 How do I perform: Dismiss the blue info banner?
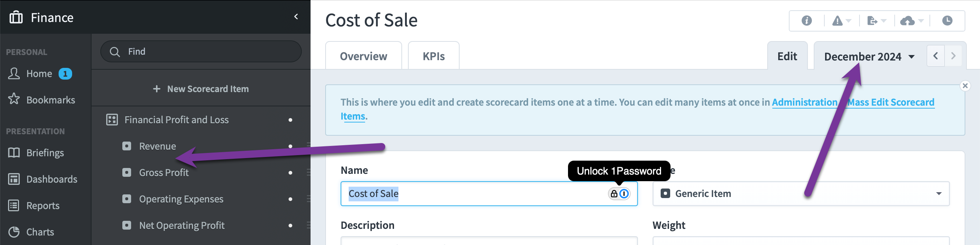click(965, 86)
